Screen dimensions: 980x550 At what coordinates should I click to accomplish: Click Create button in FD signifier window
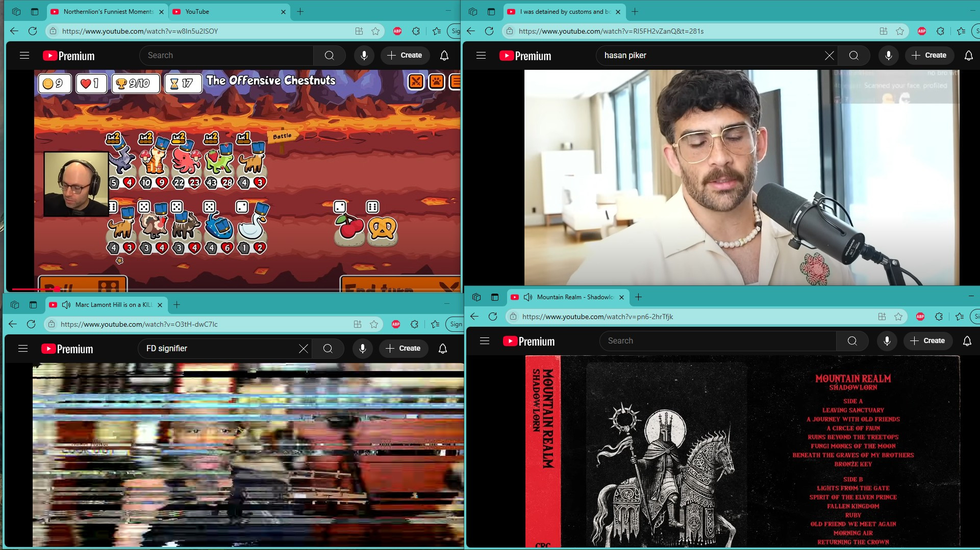[403, 349]
